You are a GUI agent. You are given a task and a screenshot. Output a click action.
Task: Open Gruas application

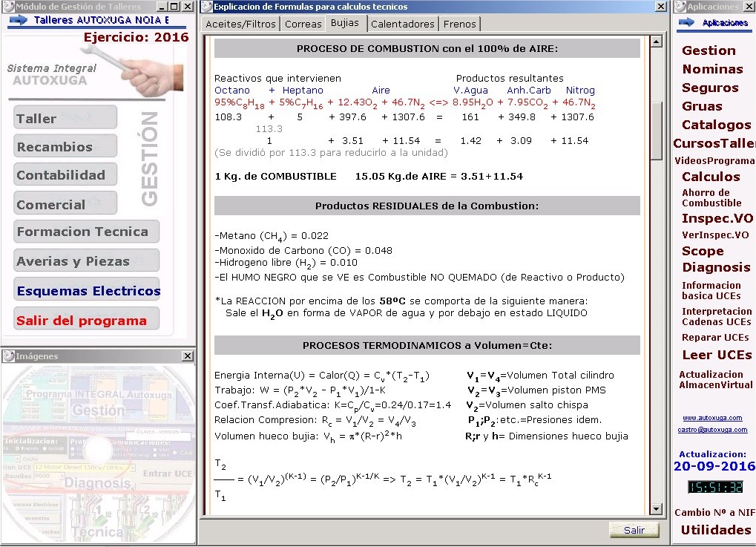702,105
